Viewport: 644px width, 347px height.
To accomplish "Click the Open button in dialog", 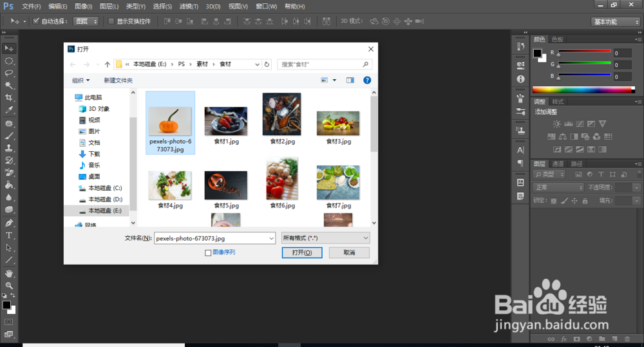I will tap(302, 252).
